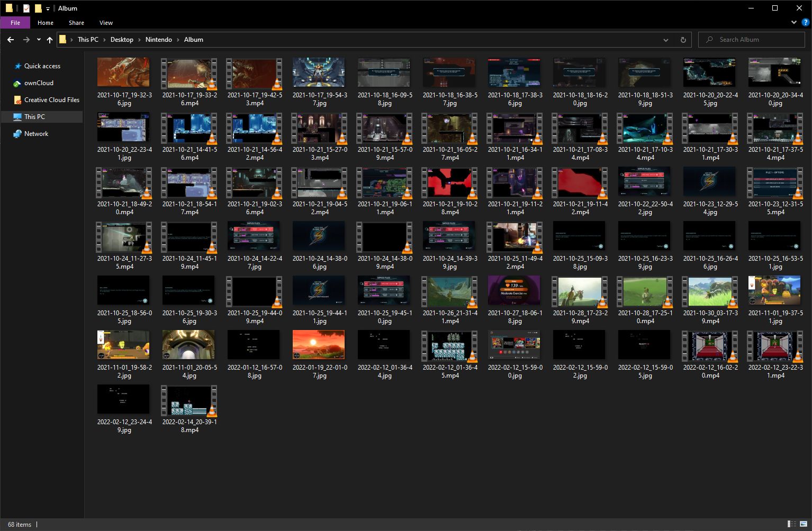Click the file name 2021-10-21_15-27-03.mp4
This screenshot has height=531, width=812.
(x=320, y=153)
